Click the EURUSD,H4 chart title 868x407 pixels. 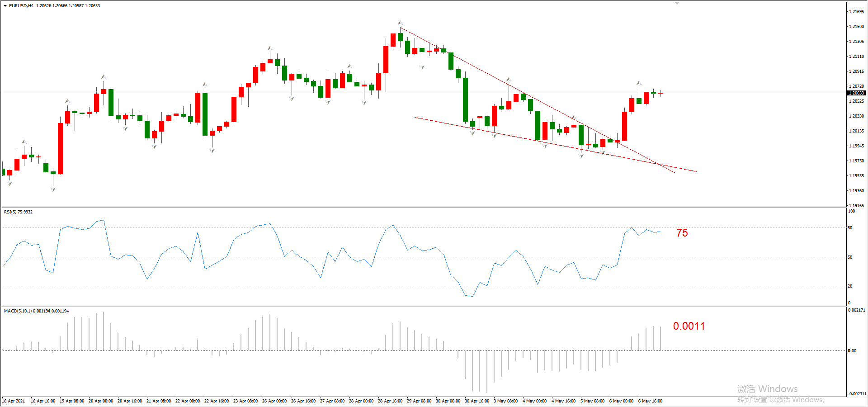tap(21, 6)
